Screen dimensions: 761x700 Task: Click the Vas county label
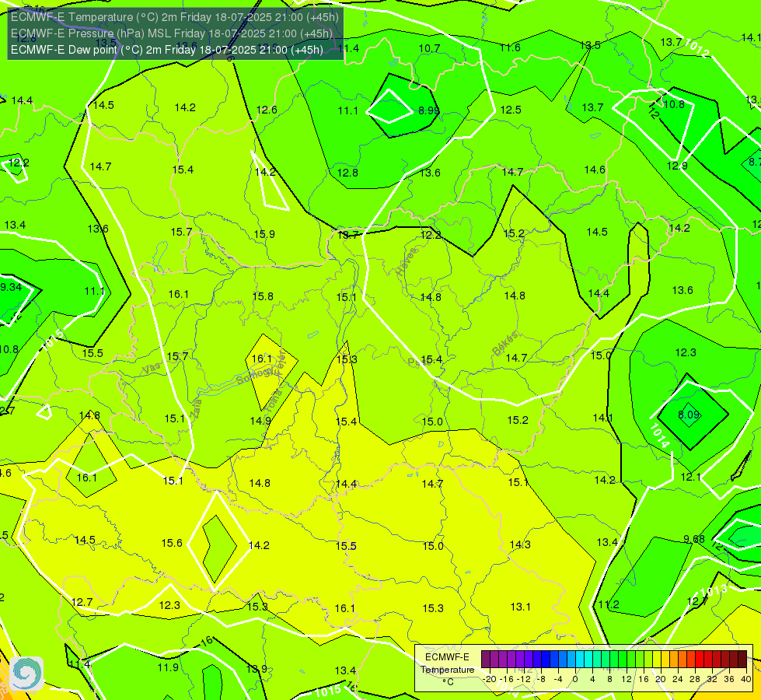click(152, 369)
